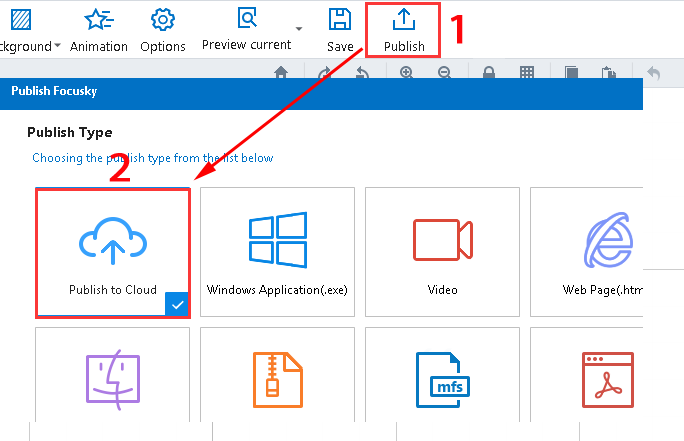Click the paste clipboard icon
This screenshot has height=441, width=684.
609,72
